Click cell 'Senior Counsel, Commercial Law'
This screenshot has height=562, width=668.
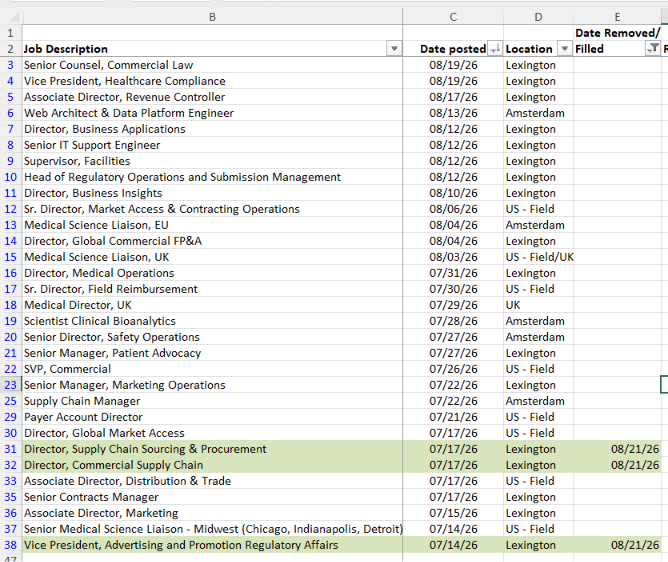coord(212,65)
